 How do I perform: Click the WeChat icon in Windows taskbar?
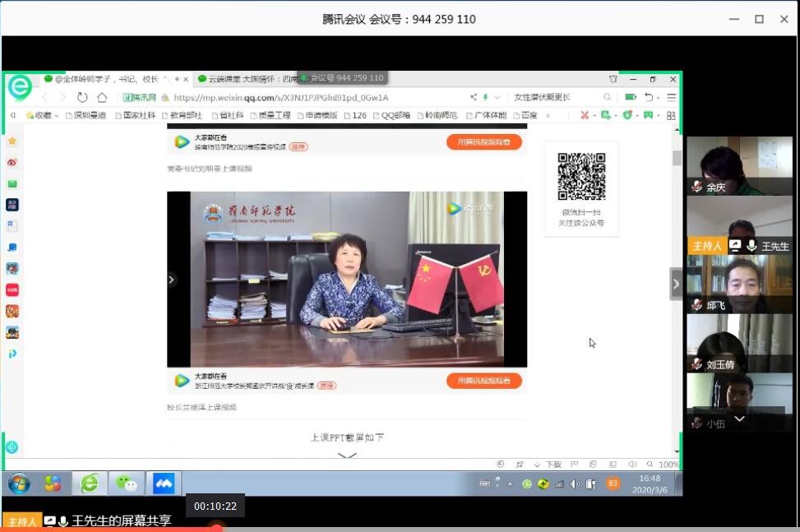126,483
